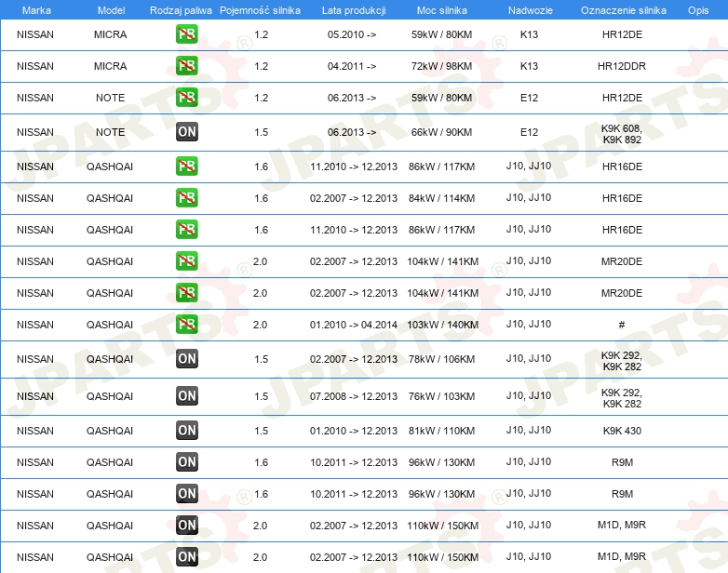Image resolution: width=728 pixels, height=573 pixels.
Task: Click the petrol icon in the Qashqai 103kW / 140KM row
Action: 186,325
